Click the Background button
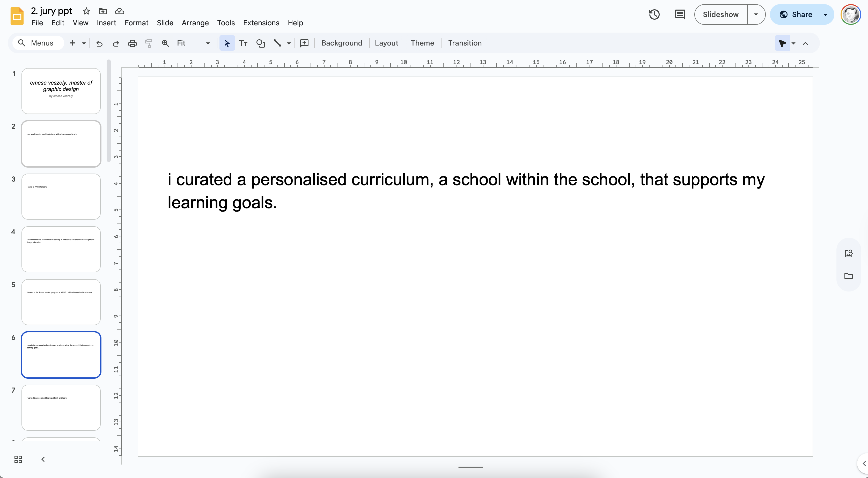Image resolution: width=868 pixels, height=478 pixels. point(342,43)
